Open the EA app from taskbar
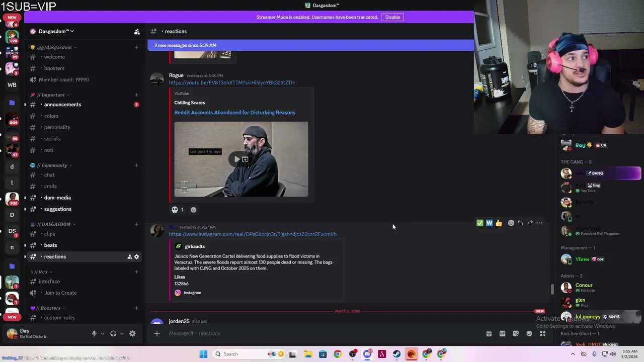Screen dimensions: 644x362 click(412, 354)
